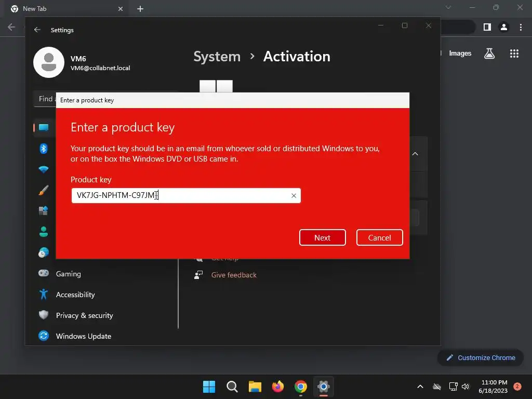Image resolution: width=532 pixels, height=399 pixels.
Task: Open the System category display icon
Action: pos(44,128)
